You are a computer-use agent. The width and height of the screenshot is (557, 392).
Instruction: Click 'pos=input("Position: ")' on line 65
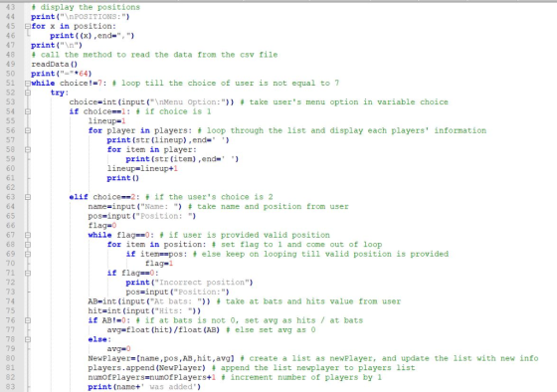[142, 216]
